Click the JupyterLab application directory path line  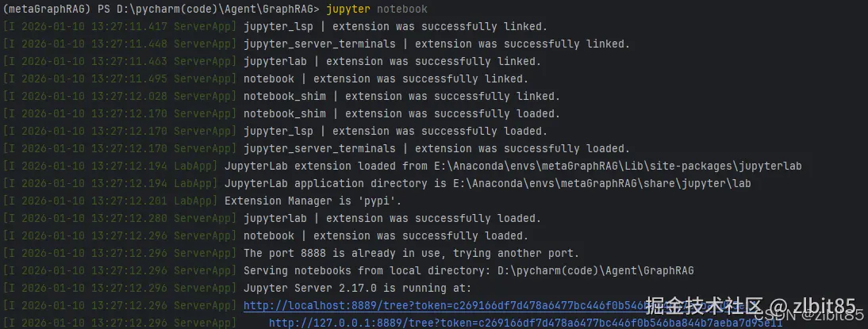tap(487, 183)
